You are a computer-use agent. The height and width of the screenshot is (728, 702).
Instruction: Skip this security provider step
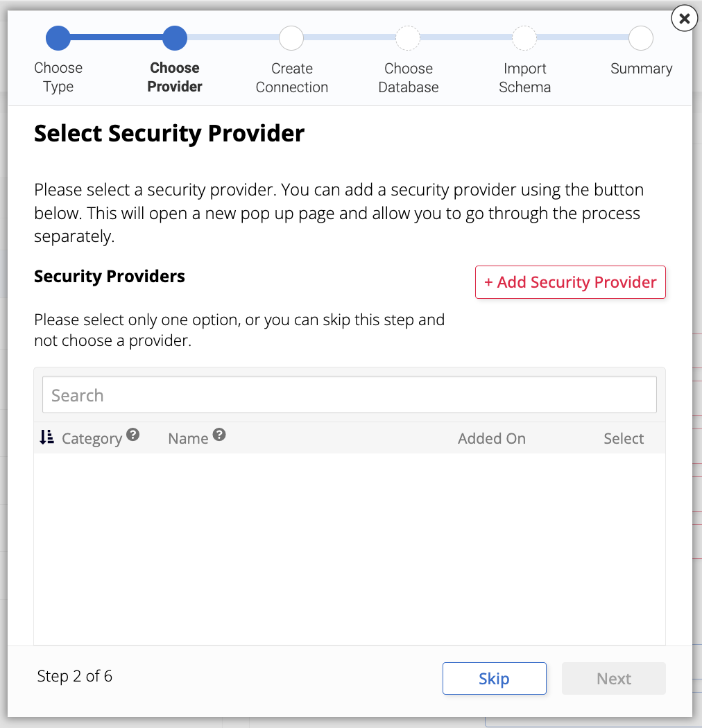[x=494, y=678]
